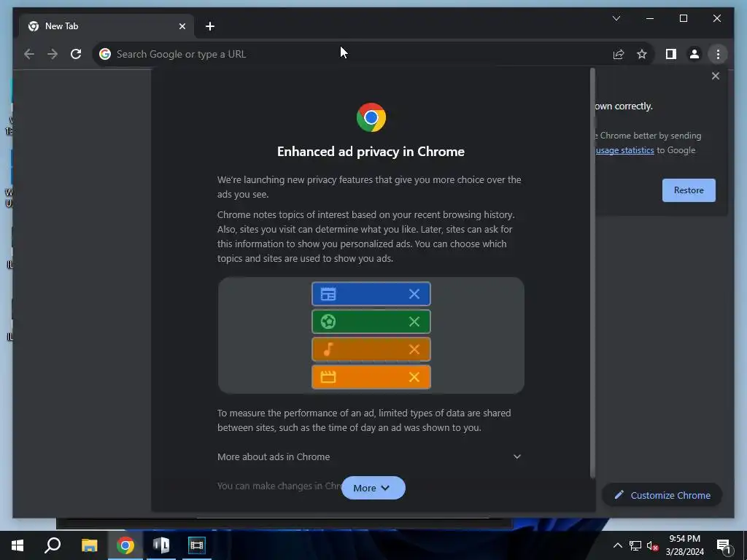Click the forward navigation arrow
Screen dimensions: 747x560
pyautogui.click(x=53, y=54)
